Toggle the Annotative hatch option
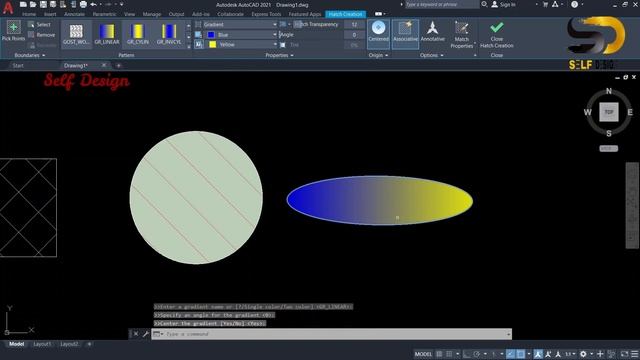 point(432,32)
